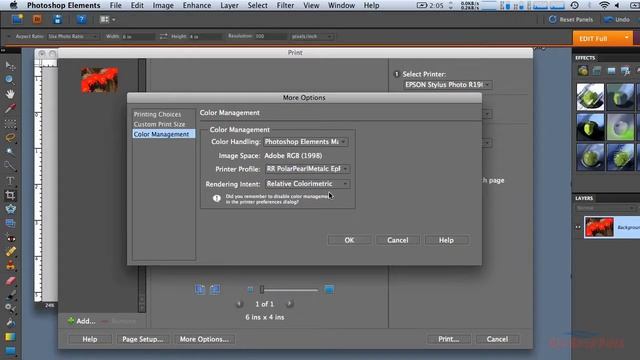Open the arrange documents layout dropdown

pos(107,19)
